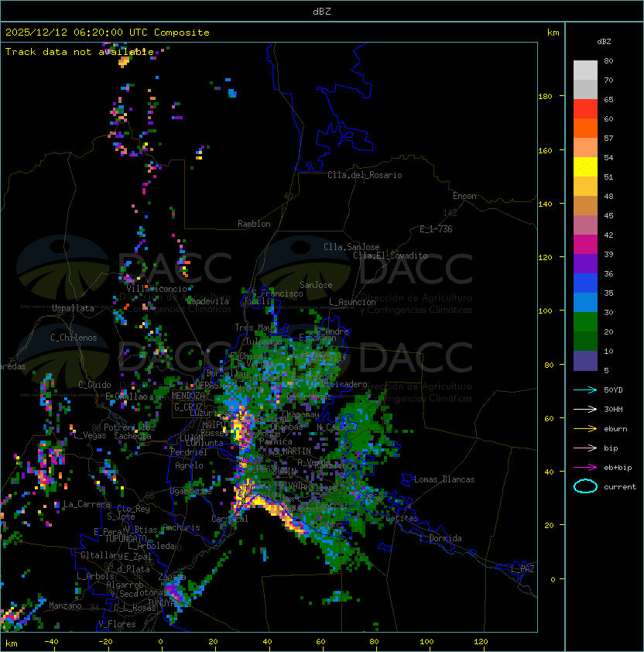
Task: Click the SanJose place label
Action: tap(316, 285)
